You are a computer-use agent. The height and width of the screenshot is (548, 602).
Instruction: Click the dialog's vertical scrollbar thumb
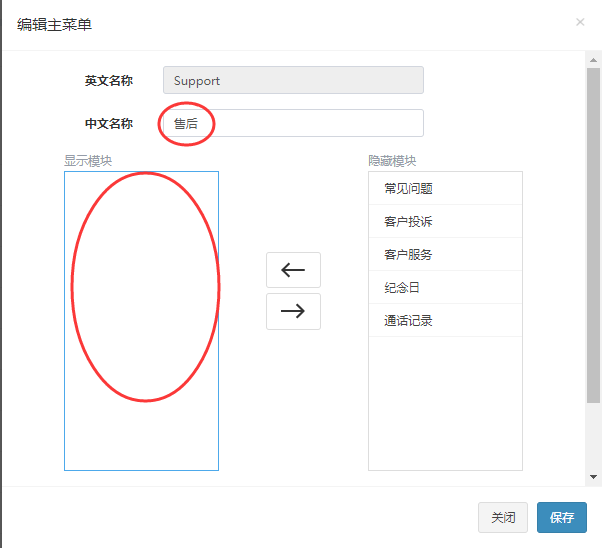(594, 236)
